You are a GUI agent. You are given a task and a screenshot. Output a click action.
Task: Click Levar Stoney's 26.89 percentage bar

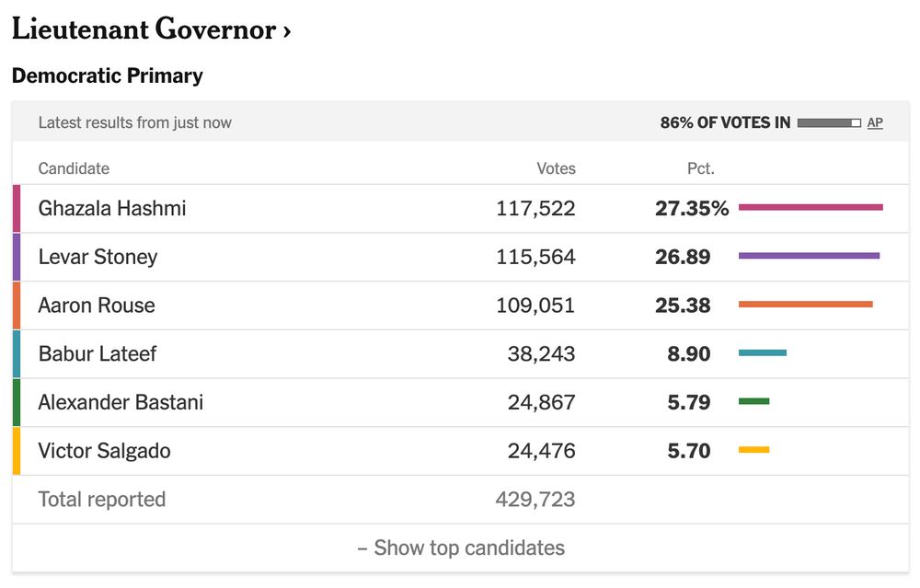point(809,256)
